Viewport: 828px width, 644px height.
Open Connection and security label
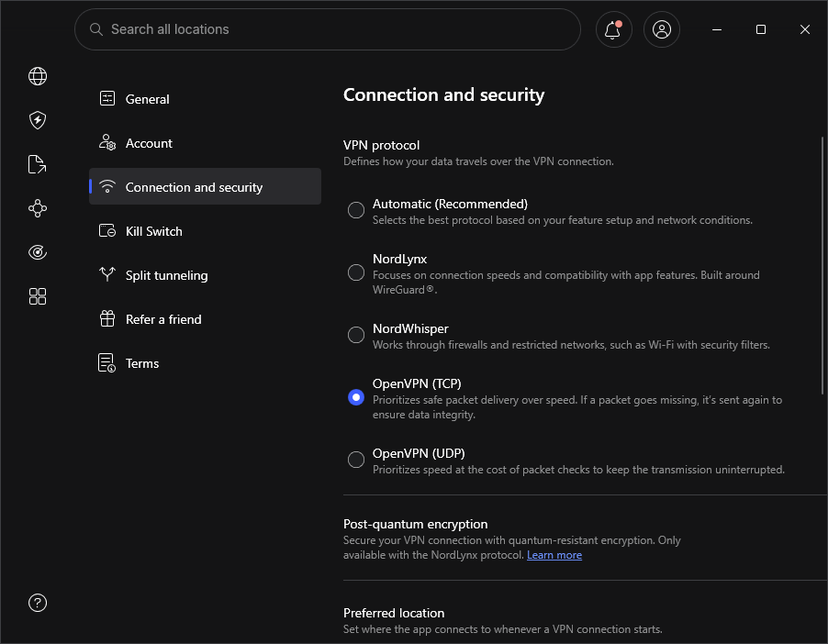(x=194, y=187)
